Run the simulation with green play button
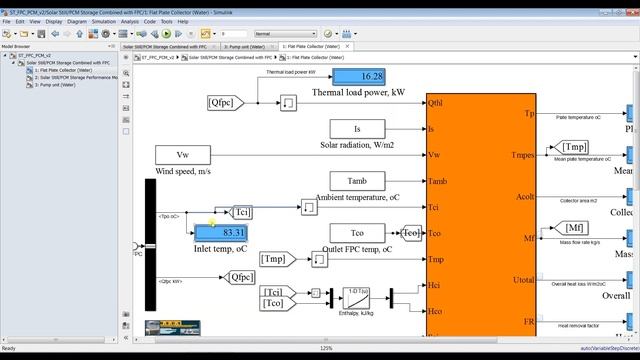 point(166,34)
